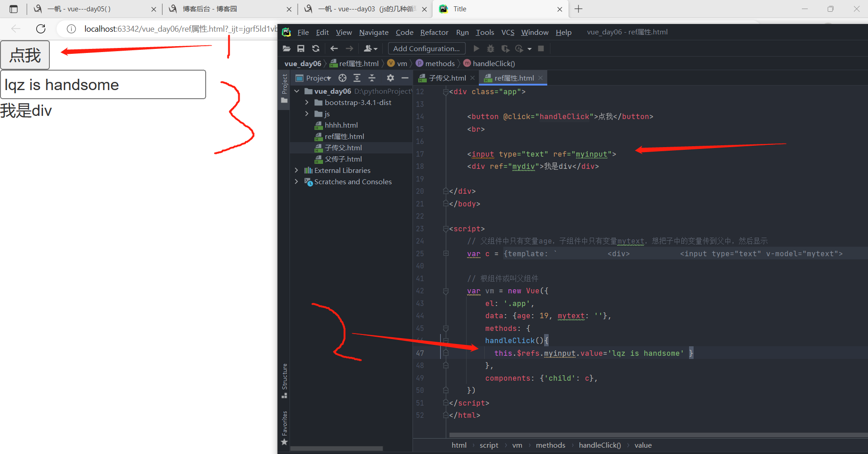Navigate forward with the PyCharm toolbar arrow
Image resolution: width=868 pixels, height=454 pixels.
tap(349, 48)
